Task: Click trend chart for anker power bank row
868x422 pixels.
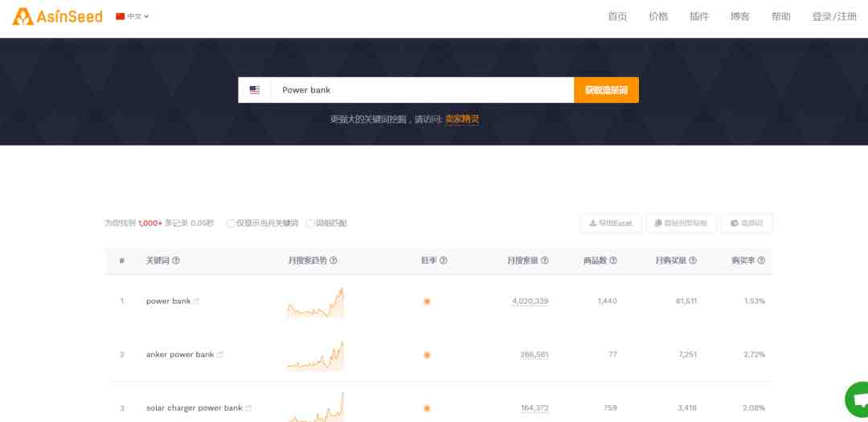Action: (x=316, y=355)
